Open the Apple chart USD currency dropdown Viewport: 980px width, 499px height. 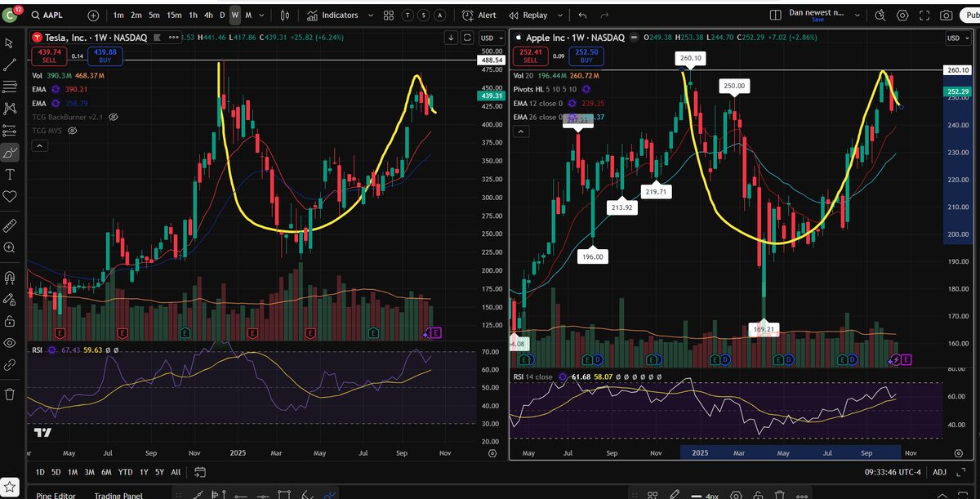(956, 38)
